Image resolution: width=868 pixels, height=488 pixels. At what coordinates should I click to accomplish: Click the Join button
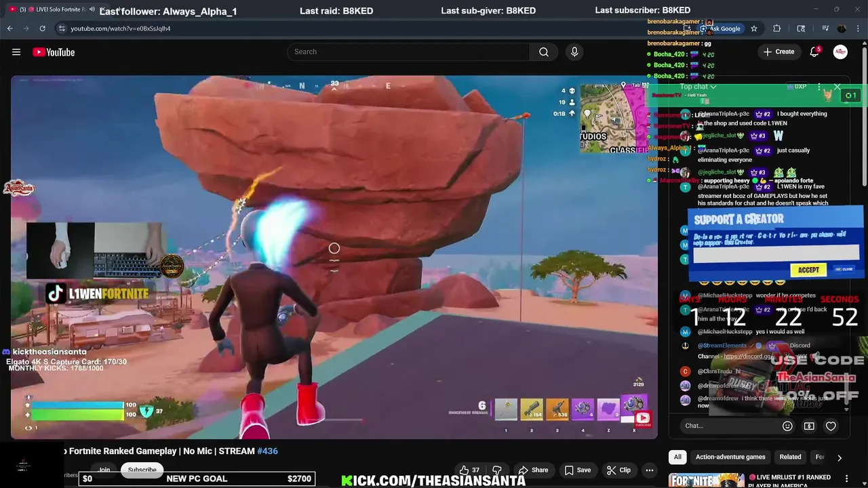104,470
